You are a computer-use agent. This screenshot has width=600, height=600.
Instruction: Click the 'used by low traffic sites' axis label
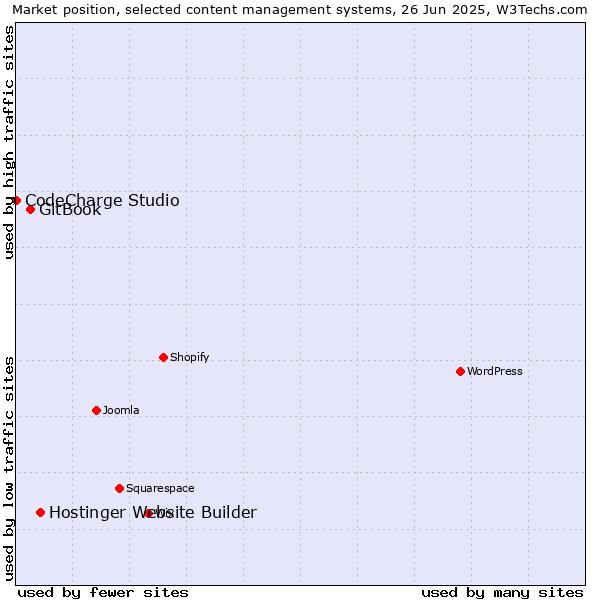(x=9, y=469)
